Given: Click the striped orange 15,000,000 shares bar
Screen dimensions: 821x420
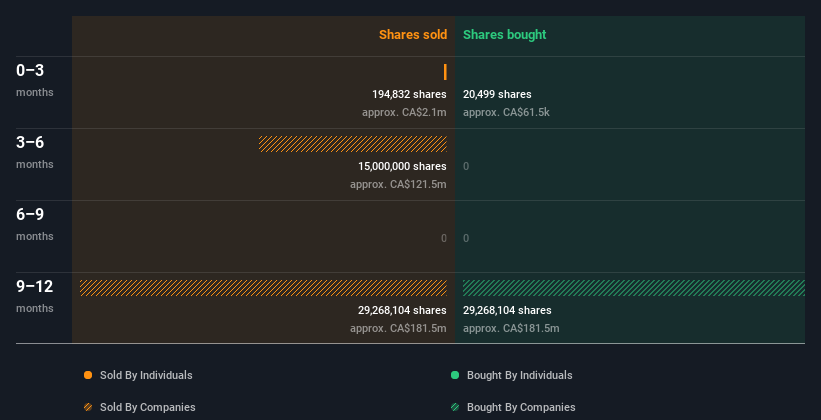Looking at the screenshot, I should [x=353, y=144].
